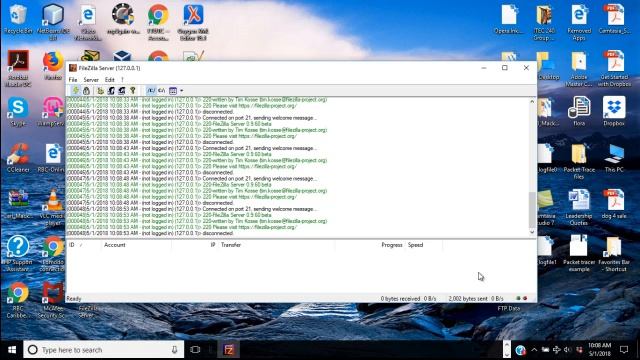Click the question mark help toolbar icon

point(133,91)
